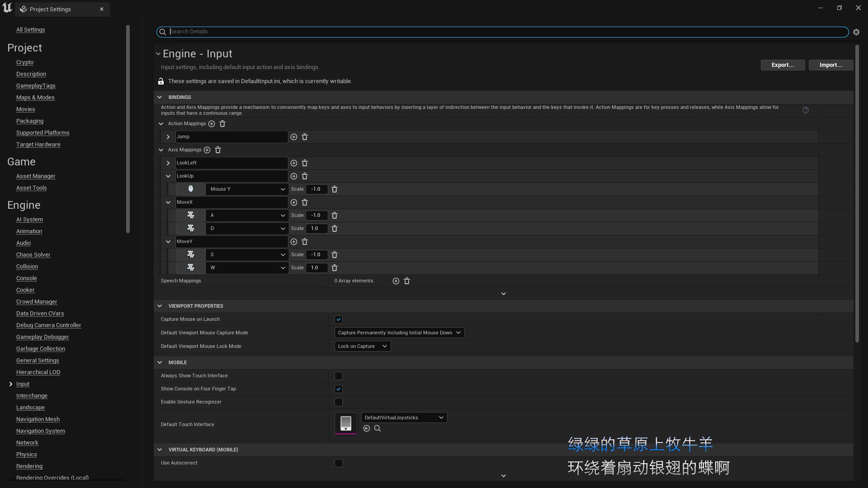The image size is (868, 488).
Task: Toggle Capture Mouse on Launch checkbox
Action: pyautogui.click(x=339, y=319)
